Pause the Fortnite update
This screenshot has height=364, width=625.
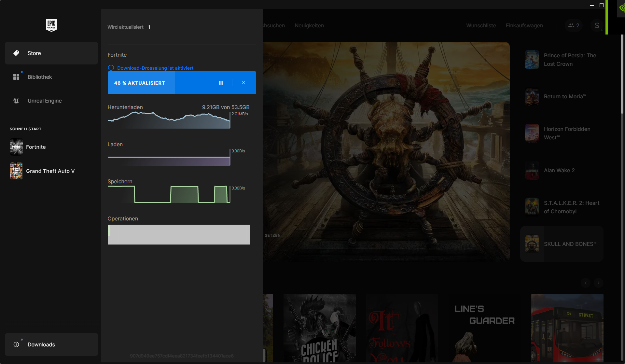click(221, 83)
